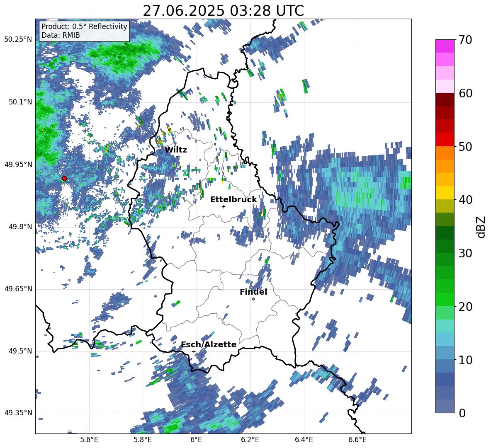Click the colorbar tick label 30

tap(465, 253)
